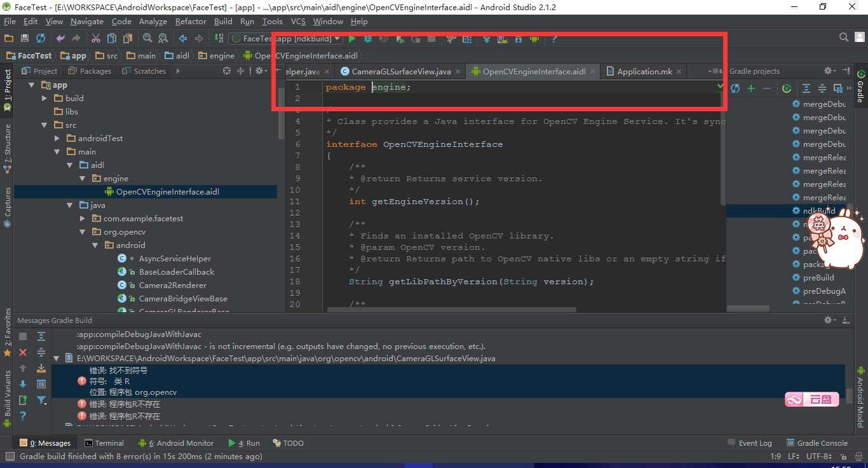The width and height of the screenshot is (868, 468).
Task: Click the Help question mark in toolbar
Action: click(554, 39)
